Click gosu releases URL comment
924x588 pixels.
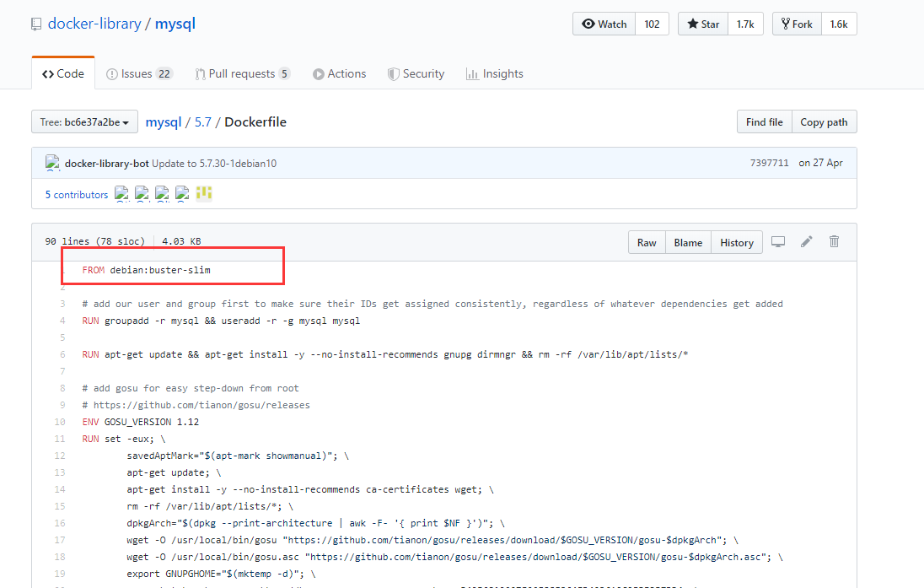click(196, 405)
